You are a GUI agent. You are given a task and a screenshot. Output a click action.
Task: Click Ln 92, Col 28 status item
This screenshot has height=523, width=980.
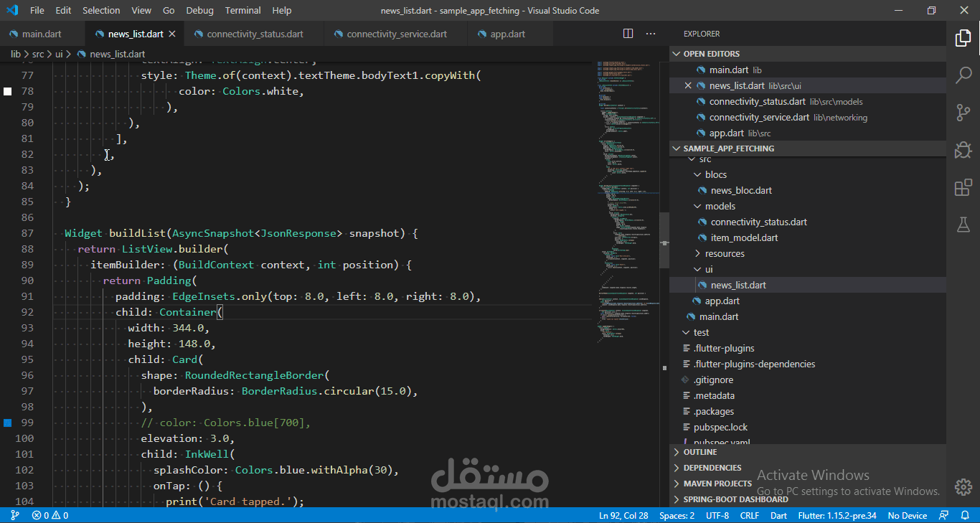click(623, 515)
